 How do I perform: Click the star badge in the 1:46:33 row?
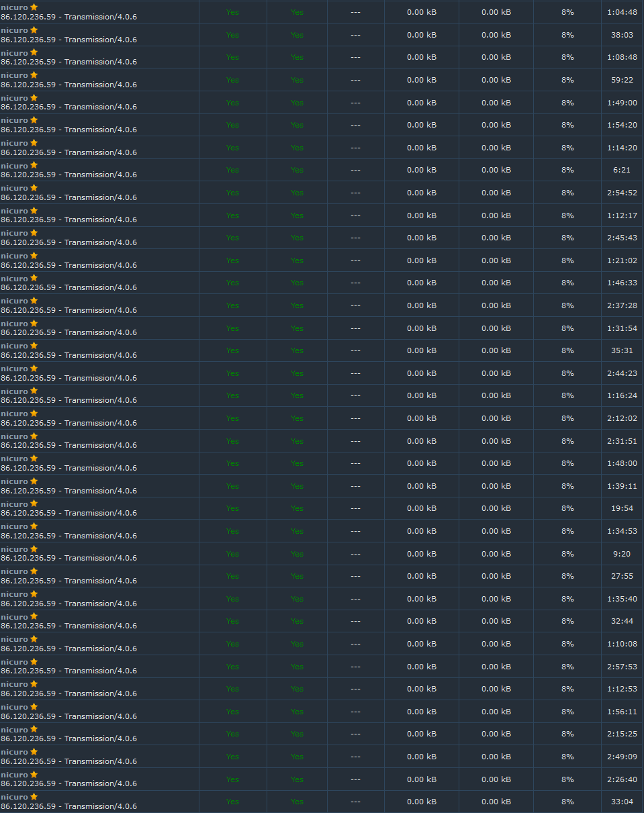(x=34, y=278)
